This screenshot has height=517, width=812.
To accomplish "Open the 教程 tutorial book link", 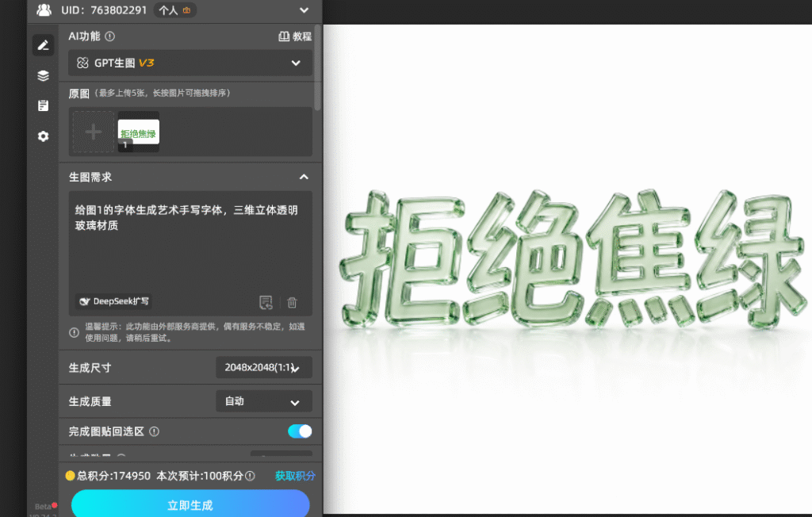I will click(x=295, y=36).
